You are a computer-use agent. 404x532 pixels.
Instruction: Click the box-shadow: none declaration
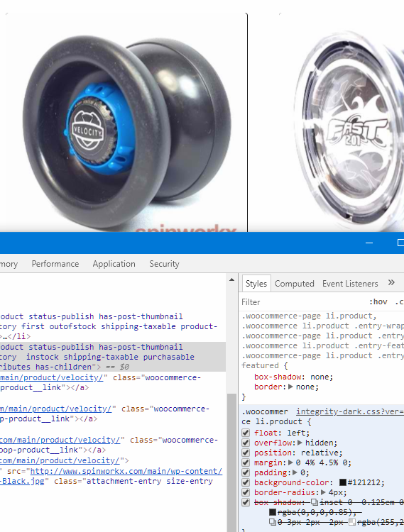coord(294,377)
